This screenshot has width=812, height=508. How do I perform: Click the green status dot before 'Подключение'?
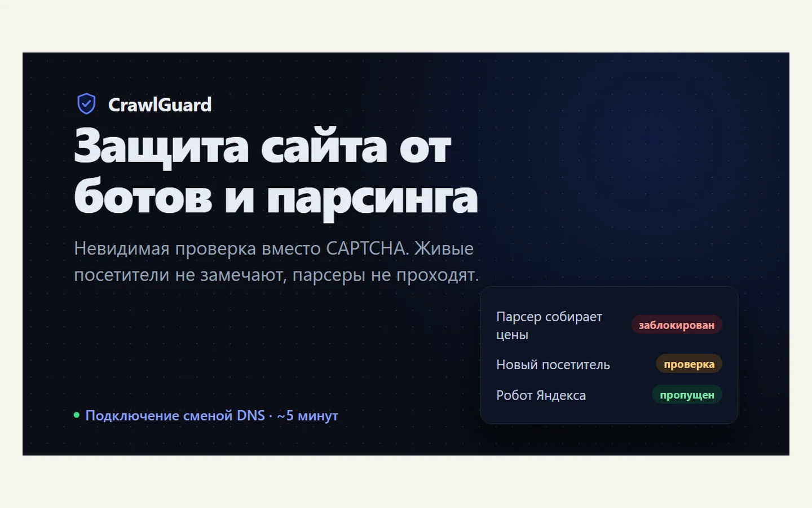pyautogui.click(x=77, y=415)
